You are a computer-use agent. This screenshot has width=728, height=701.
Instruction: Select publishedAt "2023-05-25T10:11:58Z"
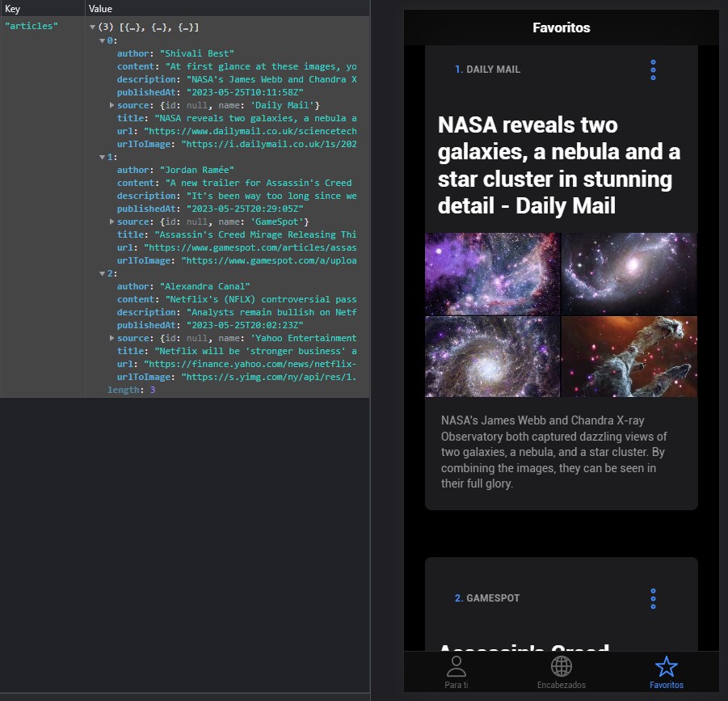coord(245,92)
